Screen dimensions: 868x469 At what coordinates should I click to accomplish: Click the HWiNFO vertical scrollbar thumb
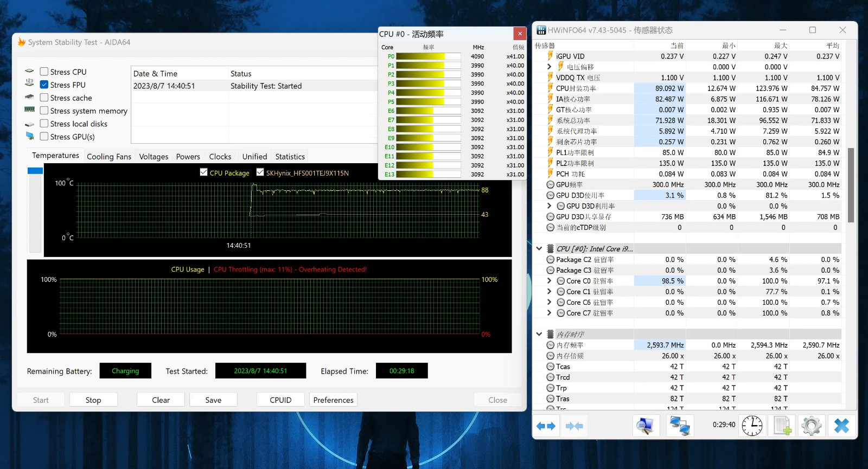click(x=851, y=185)
